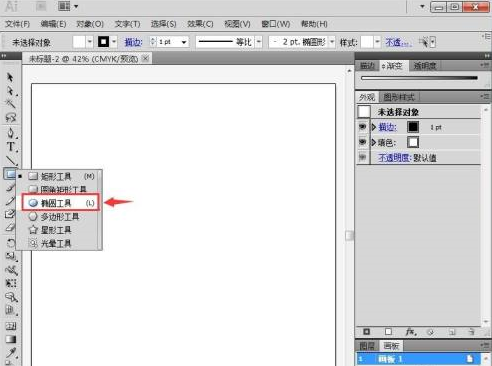Select the Selection (black arrow) tool
This screenshot has height=366, width=492.
(x=10, y=77)
